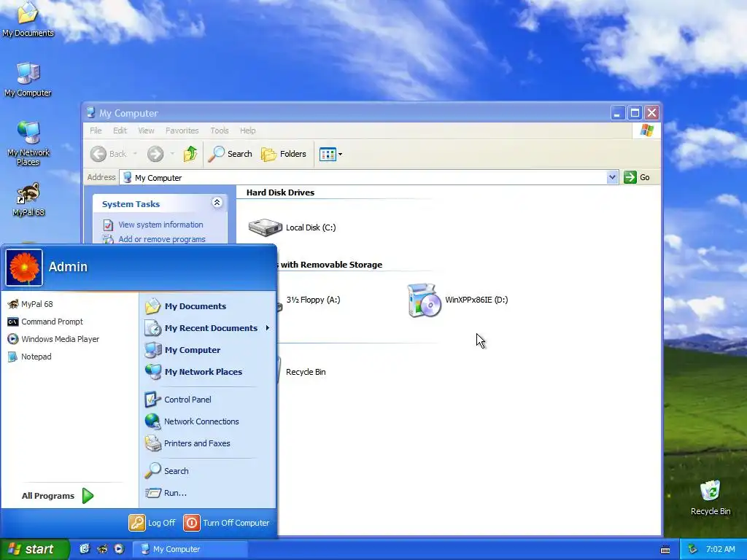This screenshot has width=747, height=560.
Task: Open MyPal 68 from Start menu list
Action: (x=30, y=304)
